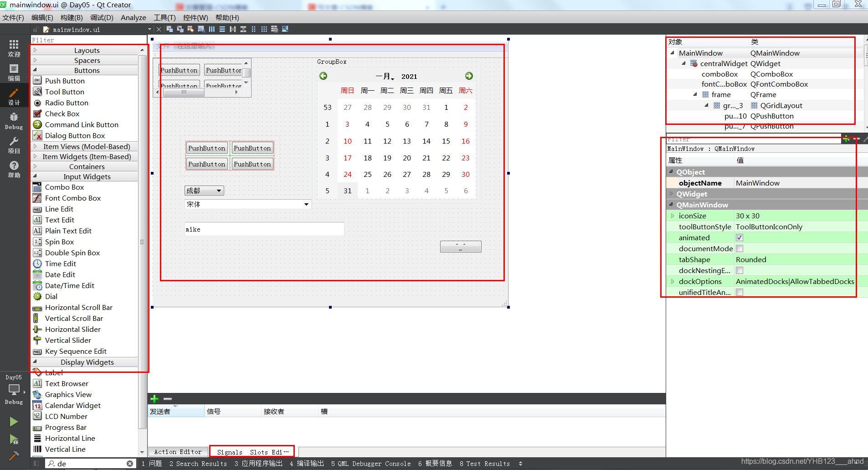The height and width of the screenshot is (470, 868).
Task: Click the line edit containing 'mike'
Action: (x=264, y=229)
